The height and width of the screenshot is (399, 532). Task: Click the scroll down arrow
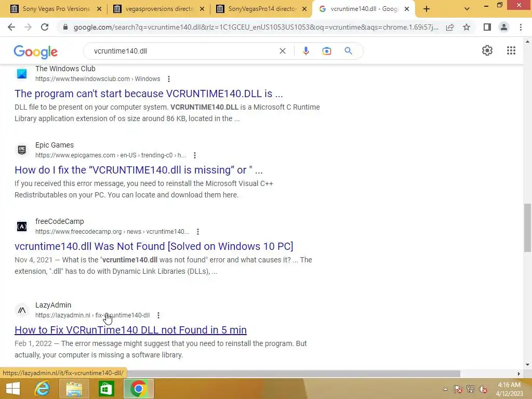[527, 365]
